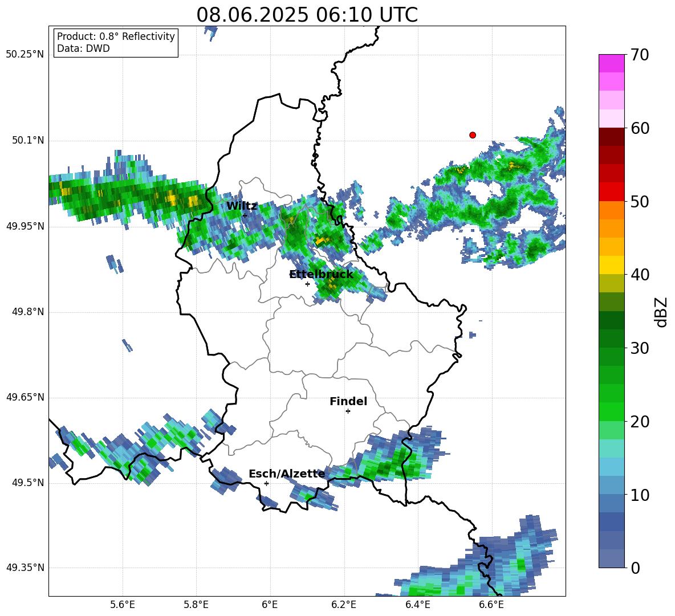
Task: Click the 40 tick on colorbar
Action: [640, 275]
